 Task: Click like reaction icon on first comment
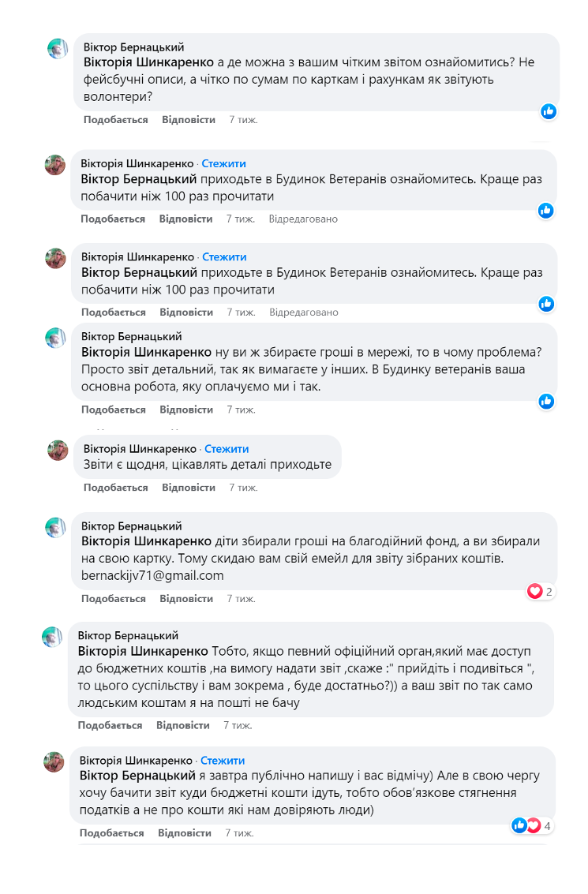[x=549, y=111]
